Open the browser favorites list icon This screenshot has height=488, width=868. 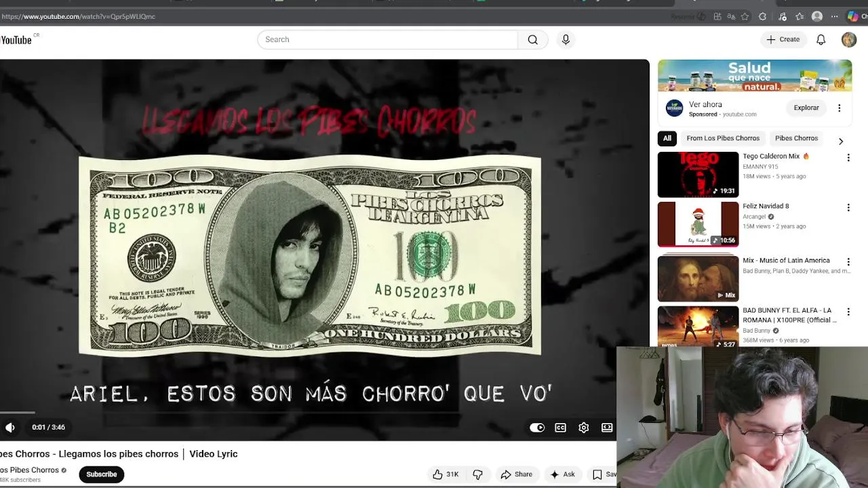point(800,16)
